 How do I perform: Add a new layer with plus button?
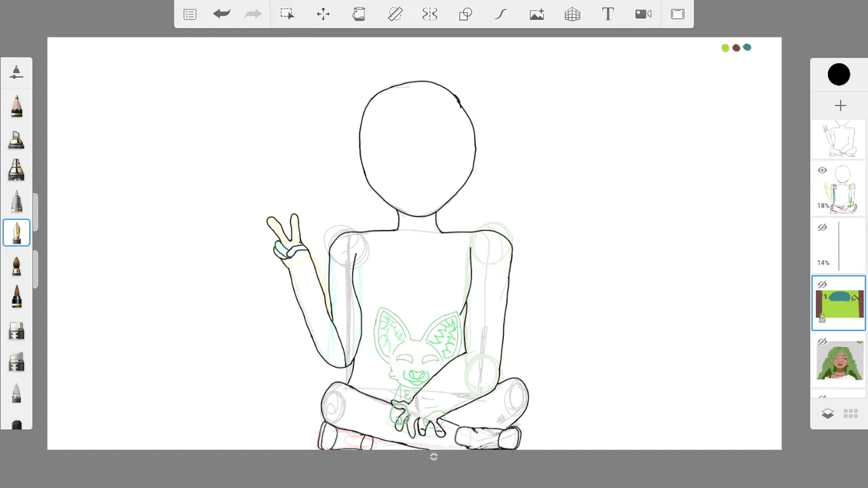(840, 105)
